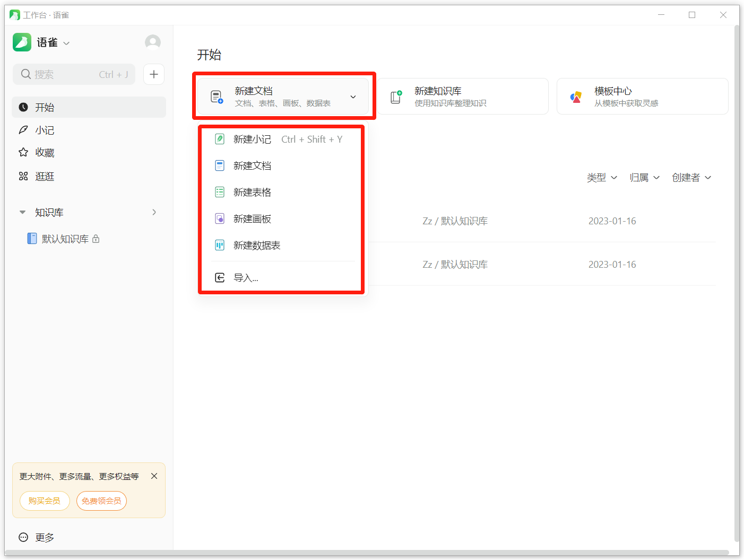Select the clock icon next to 开始

coord(23,107)
